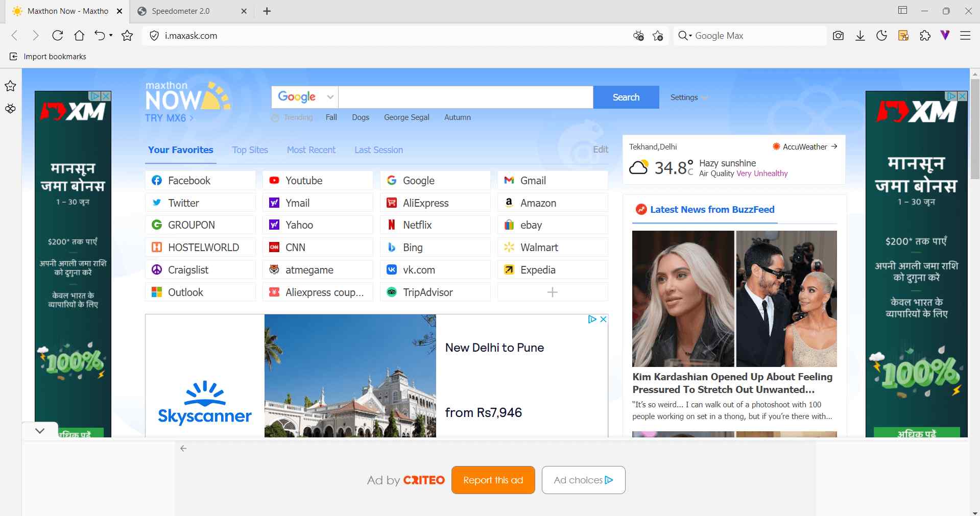
Task: Open the browser main menu
Action: 965,35
